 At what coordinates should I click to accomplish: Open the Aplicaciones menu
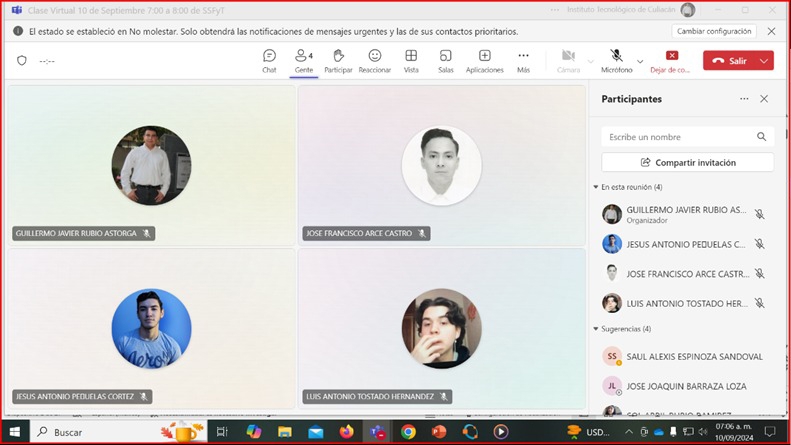(484, 61)
